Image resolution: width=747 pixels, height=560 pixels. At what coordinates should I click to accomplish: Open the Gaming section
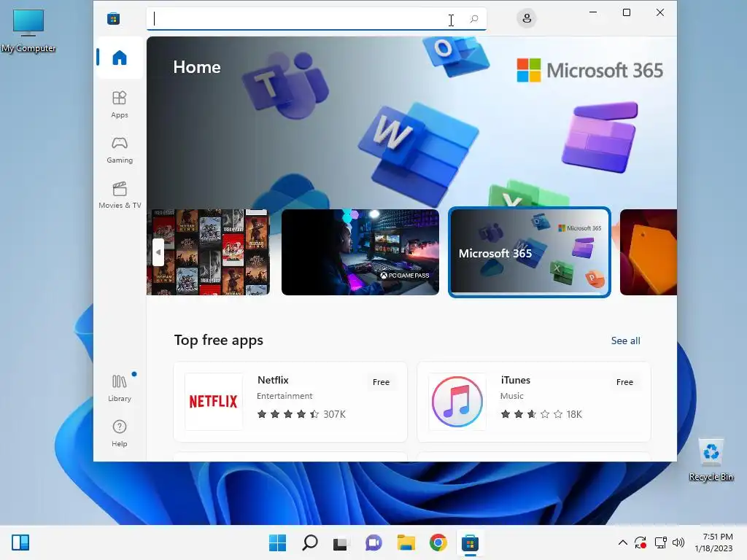[119, 149]
